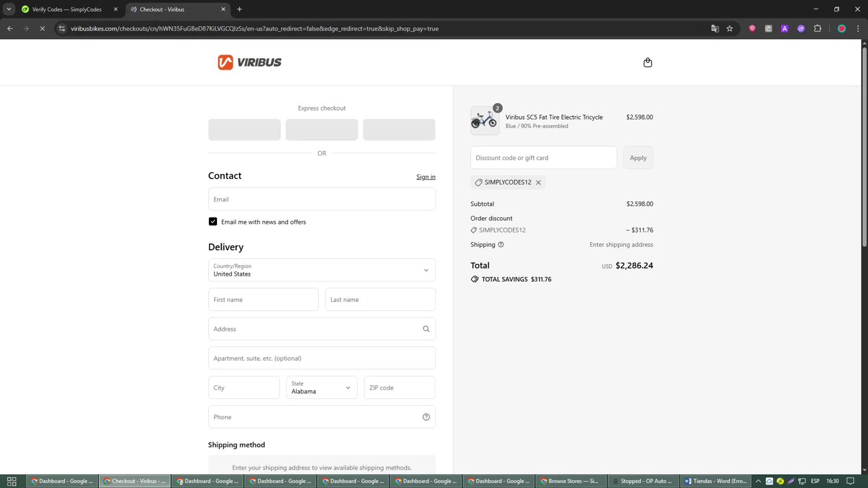Open the tab search dropdown arrow

point(9,9)
